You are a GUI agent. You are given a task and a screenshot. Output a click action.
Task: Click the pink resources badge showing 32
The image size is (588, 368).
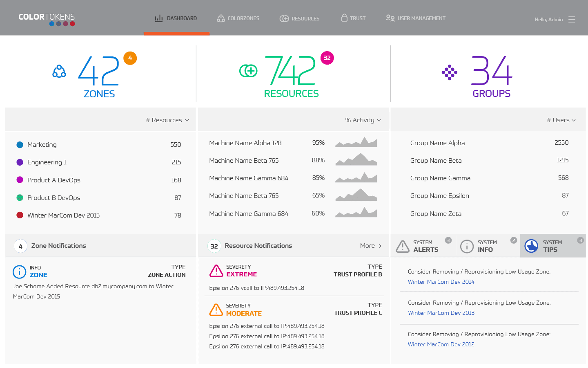327,58
